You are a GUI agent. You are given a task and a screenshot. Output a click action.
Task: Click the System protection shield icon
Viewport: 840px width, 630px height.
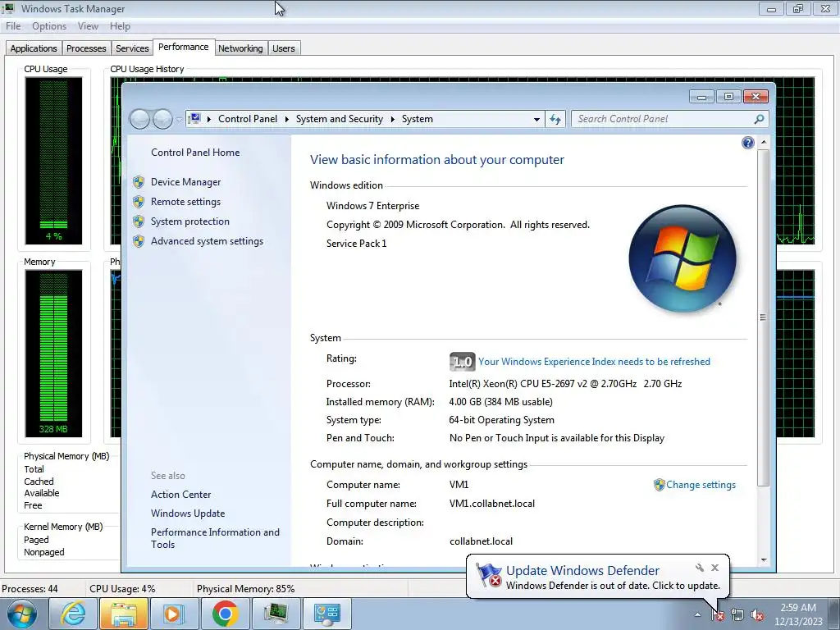(x=139, y=221)
